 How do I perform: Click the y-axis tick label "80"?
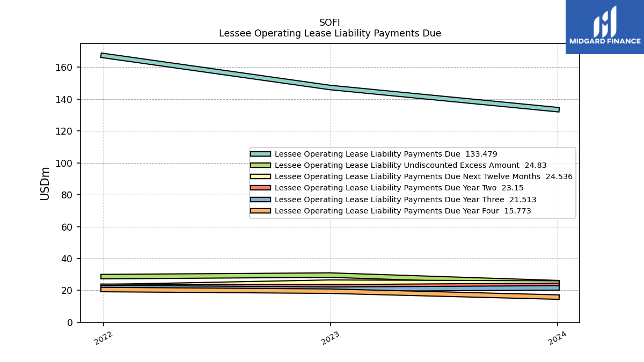pyautogui.click(x=67, y=195)
